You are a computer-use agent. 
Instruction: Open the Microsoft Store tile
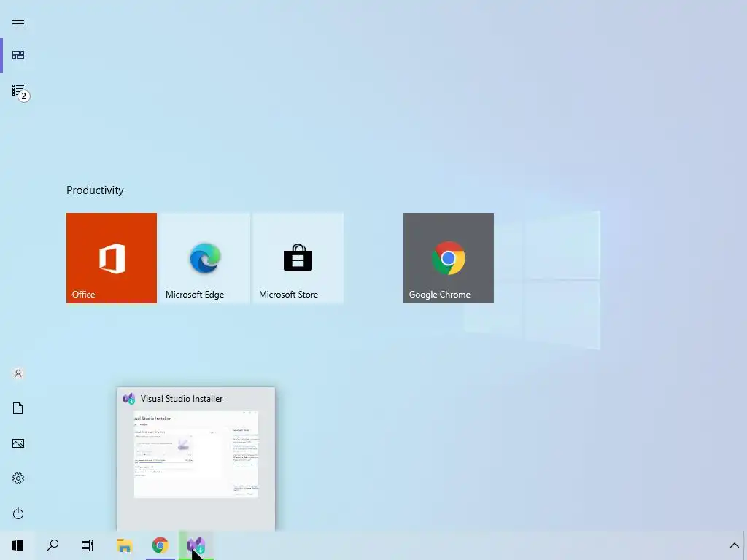point(298,258)
